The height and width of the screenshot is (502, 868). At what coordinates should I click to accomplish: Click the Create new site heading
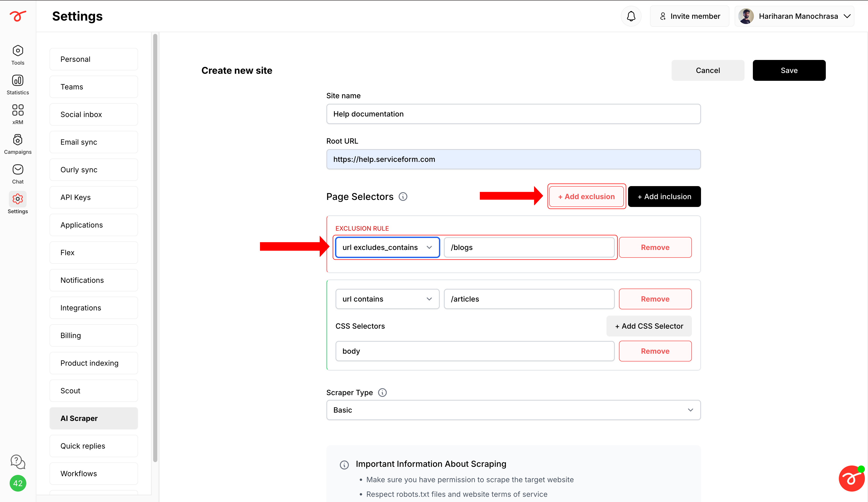237,70
